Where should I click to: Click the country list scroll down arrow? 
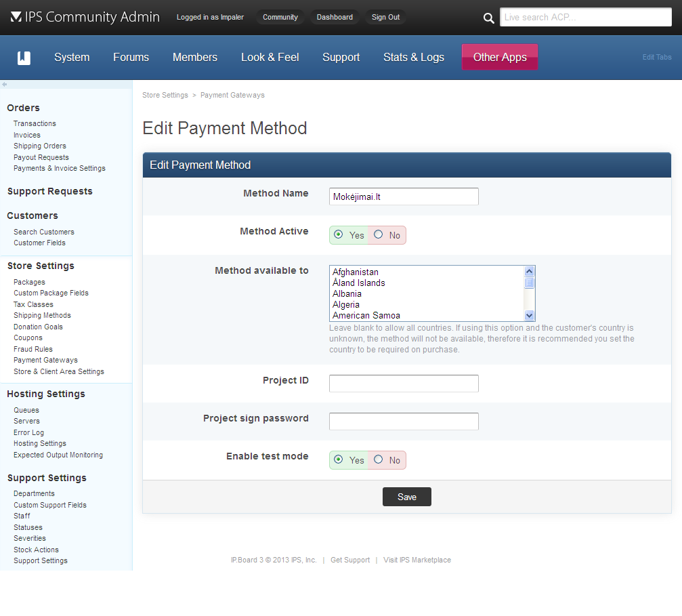pyautogui.click(x=530, y=316)
